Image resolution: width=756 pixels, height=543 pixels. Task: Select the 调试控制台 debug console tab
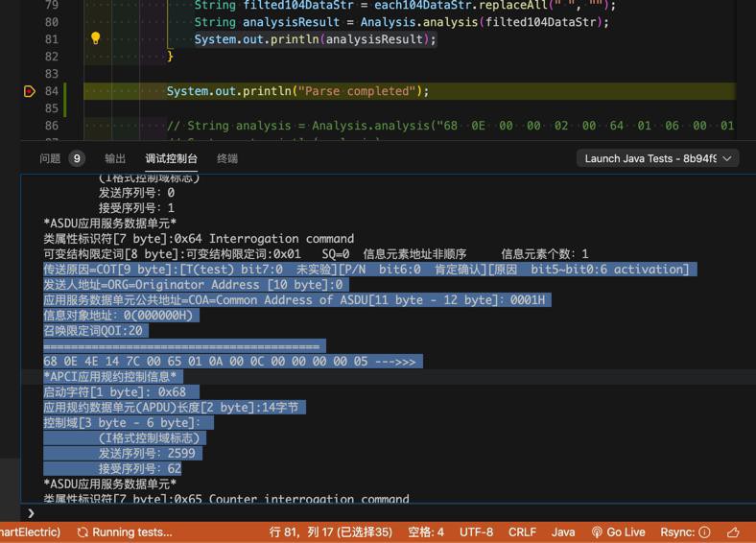171,158
